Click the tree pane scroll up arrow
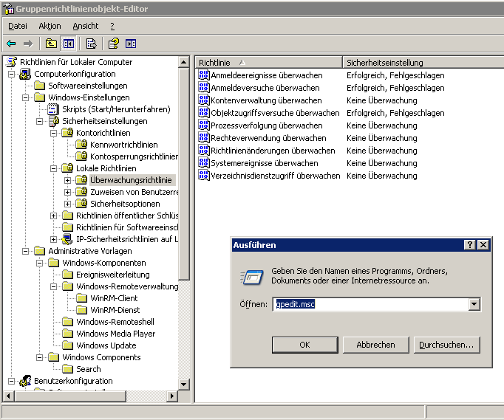The width and height of the screenshot is (504, 420). click(x=183, y=62)
